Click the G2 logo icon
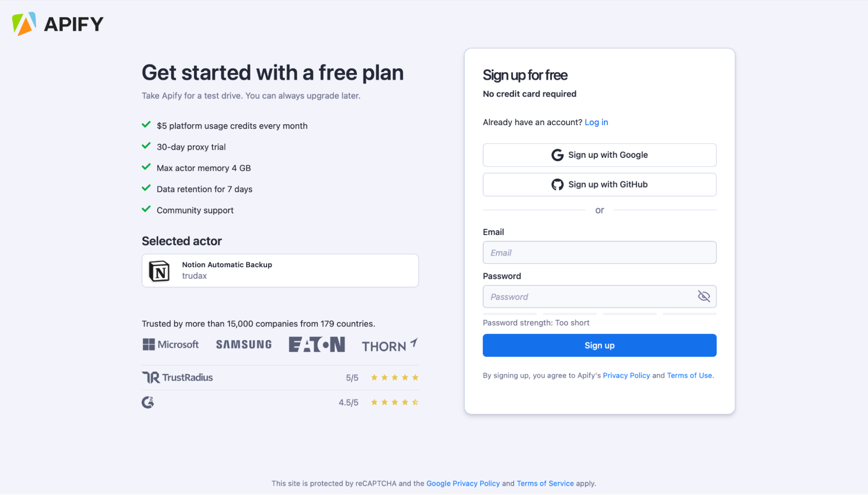This screenshot has width=868, height=495. point(148,402)
